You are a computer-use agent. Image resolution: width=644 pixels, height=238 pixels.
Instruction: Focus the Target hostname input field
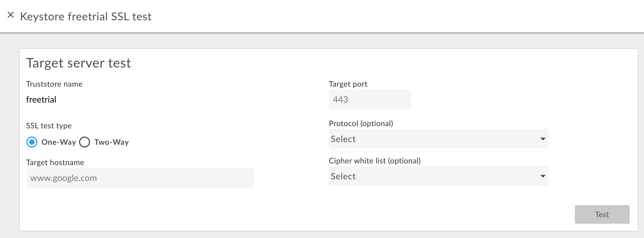[140, 178]
